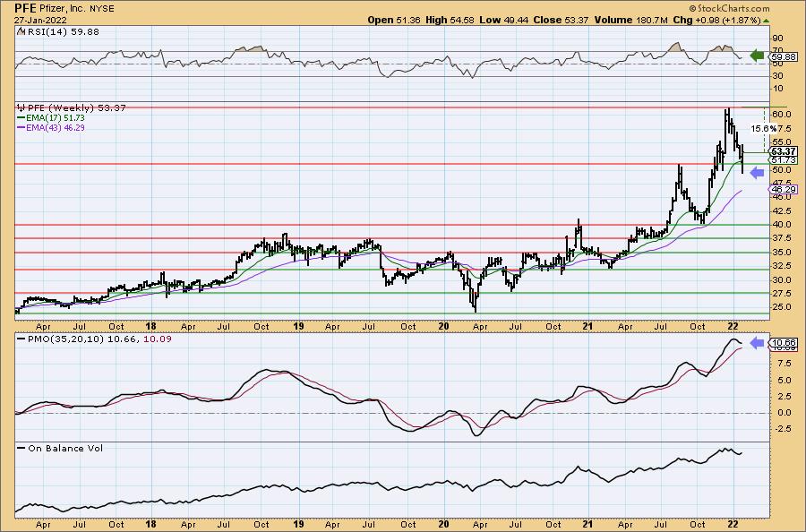Click the boxed 46.29 price axis tag
This screenshot has height=532, width=806.
click(x=784, y=190)
